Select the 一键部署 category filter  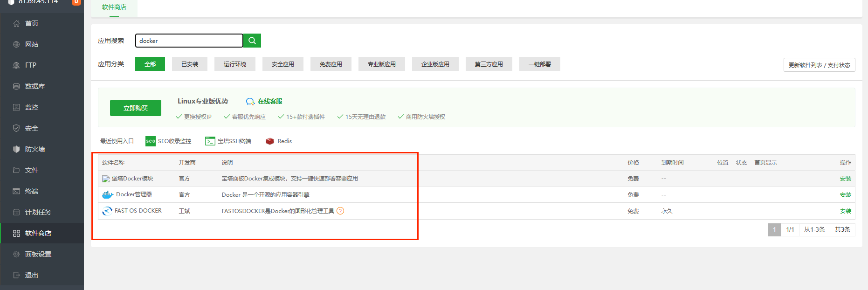(x=540, y=64)
